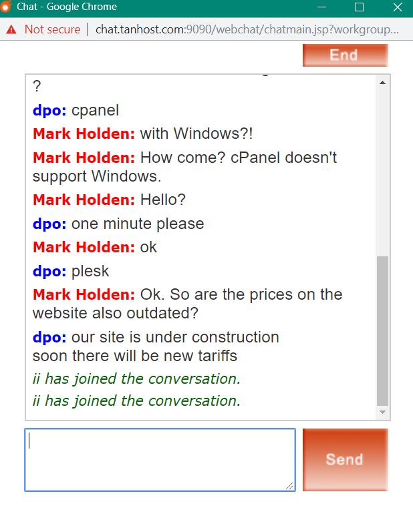413x532 pixels.
Task: Click scrollbar track above the thumb
Action: 382,172
